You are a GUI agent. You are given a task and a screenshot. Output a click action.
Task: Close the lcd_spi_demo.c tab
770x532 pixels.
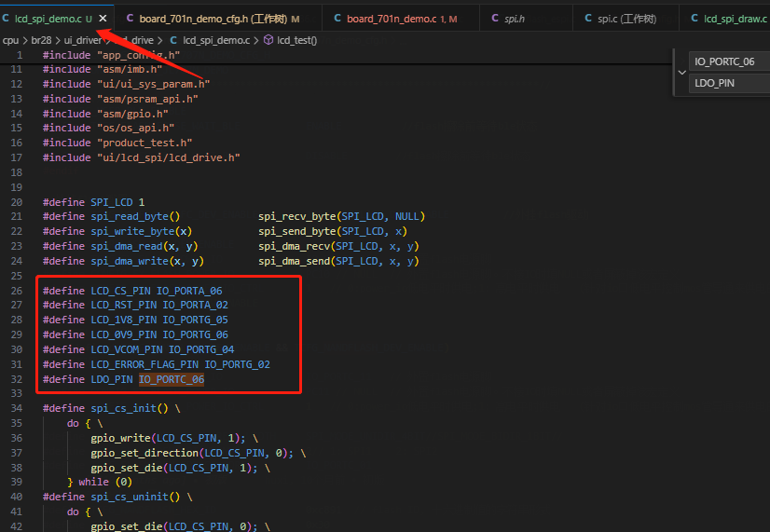[103, 19]
